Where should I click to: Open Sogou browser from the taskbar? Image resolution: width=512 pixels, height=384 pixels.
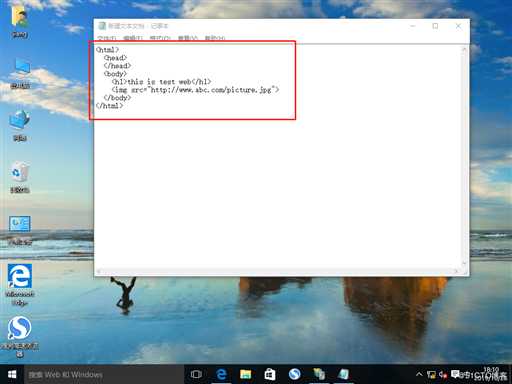[295, 374]
